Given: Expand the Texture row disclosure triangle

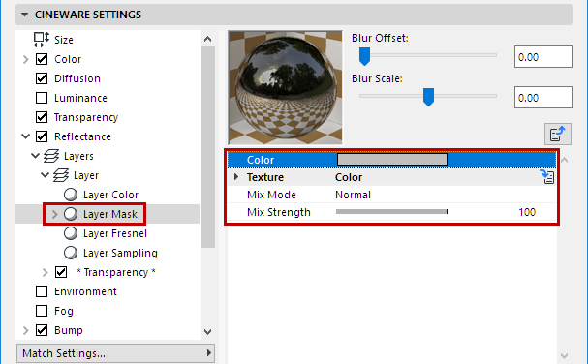Looking at the screenshot, I should pos(236,176).
